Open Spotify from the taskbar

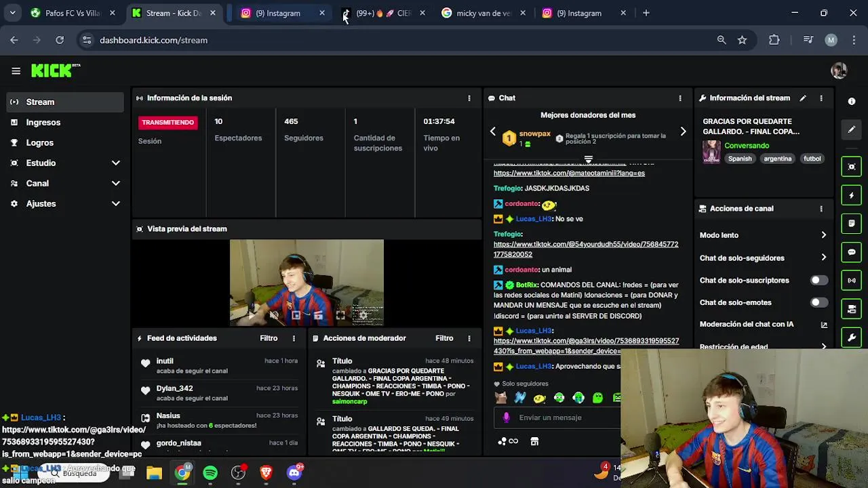coord(210,472)
